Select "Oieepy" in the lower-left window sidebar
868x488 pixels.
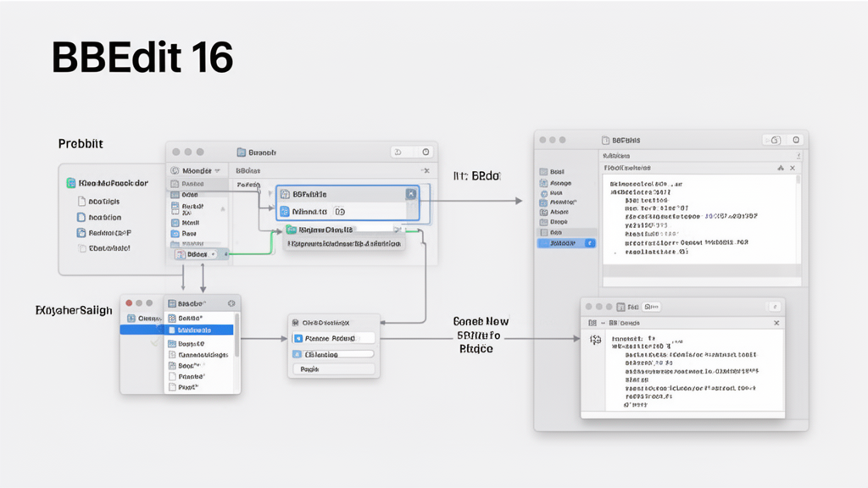tap(142, 319)
